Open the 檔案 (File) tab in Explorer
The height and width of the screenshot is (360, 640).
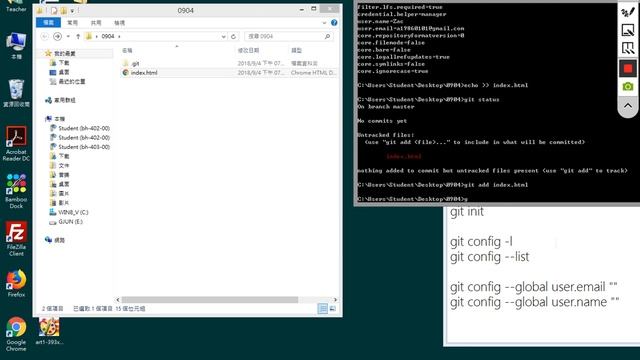(x=48, y=23)
